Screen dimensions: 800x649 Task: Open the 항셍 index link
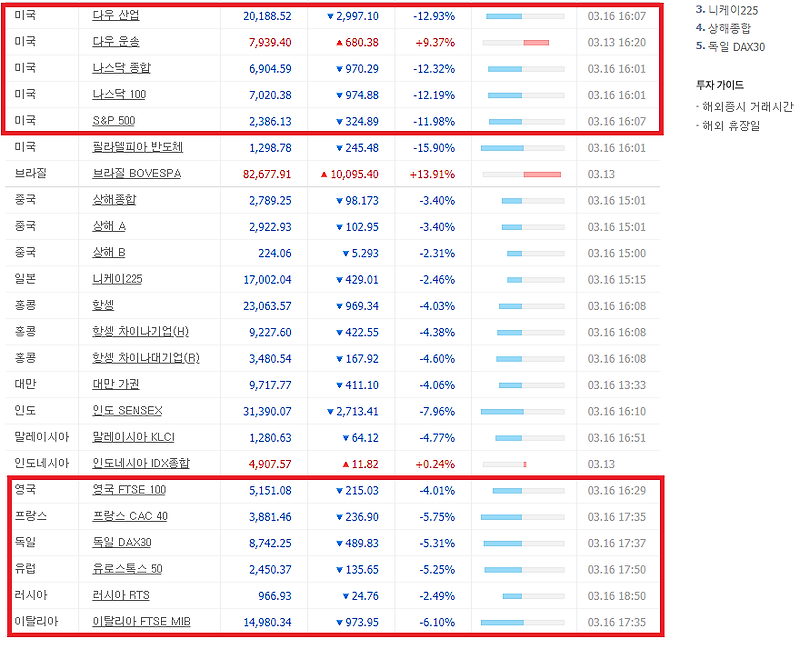(103, 306)
